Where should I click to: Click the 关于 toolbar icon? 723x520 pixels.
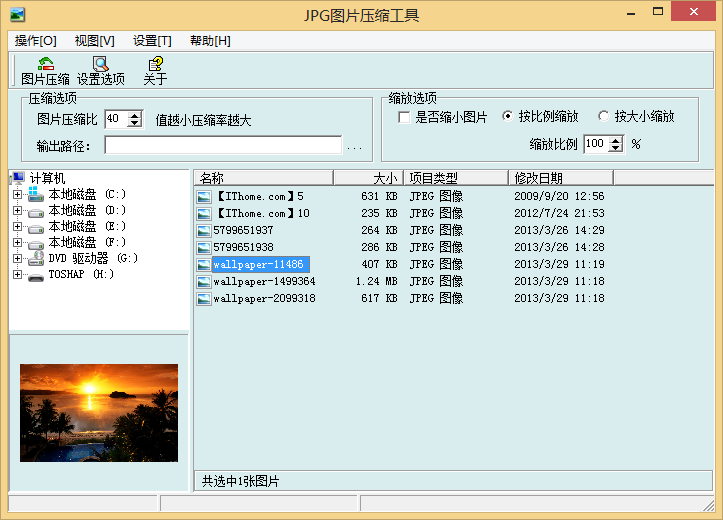tap(156, 64)
